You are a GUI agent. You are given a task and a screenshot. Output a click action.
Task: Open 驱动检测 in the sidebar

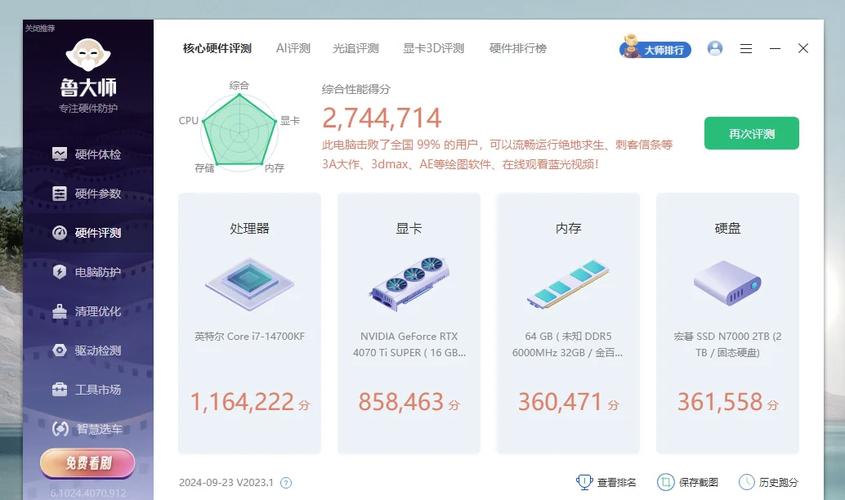86,351
